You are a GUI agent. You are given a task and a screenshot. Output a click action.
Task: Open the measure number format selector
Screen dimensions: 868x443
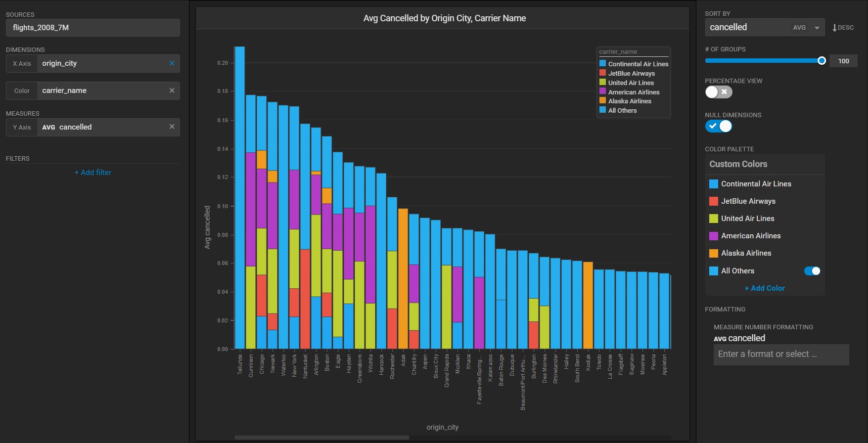[780, 354]
